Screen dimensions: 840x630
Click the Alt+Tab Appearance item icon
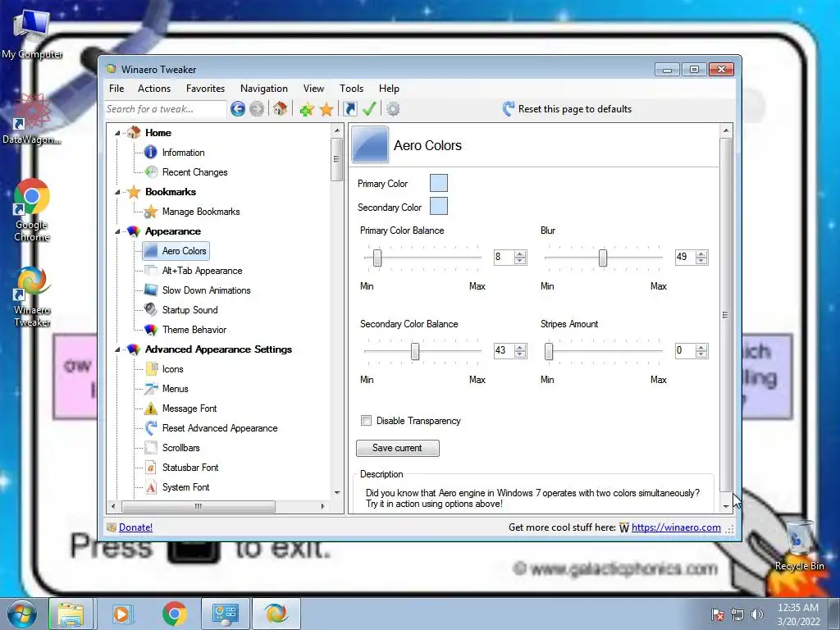point(151,271)
